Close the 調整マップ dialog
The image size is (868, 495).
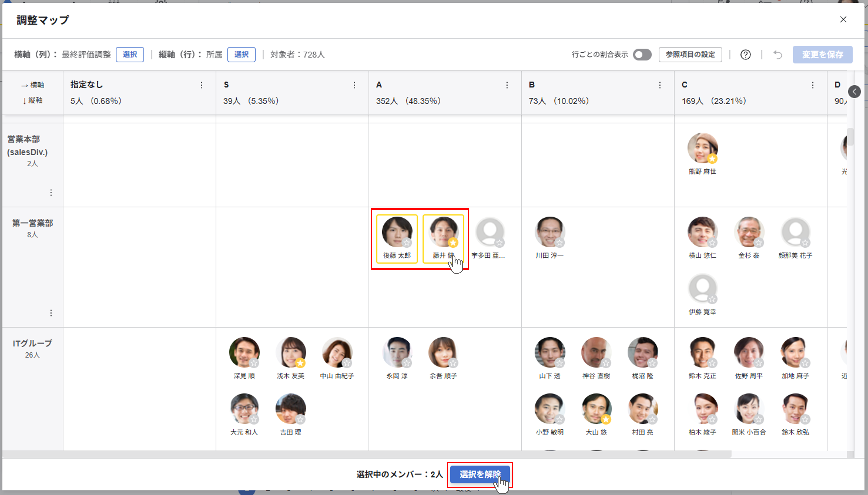pos(843,19)
